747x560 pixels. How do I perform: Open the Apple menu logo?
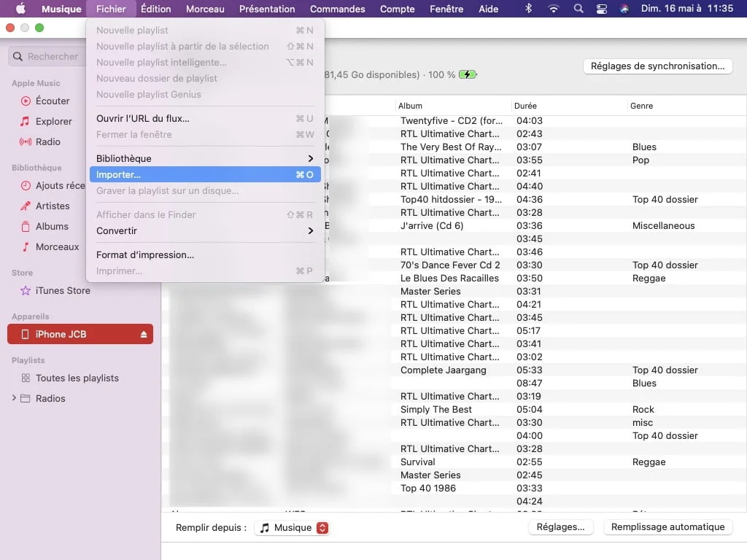point(20,9)
